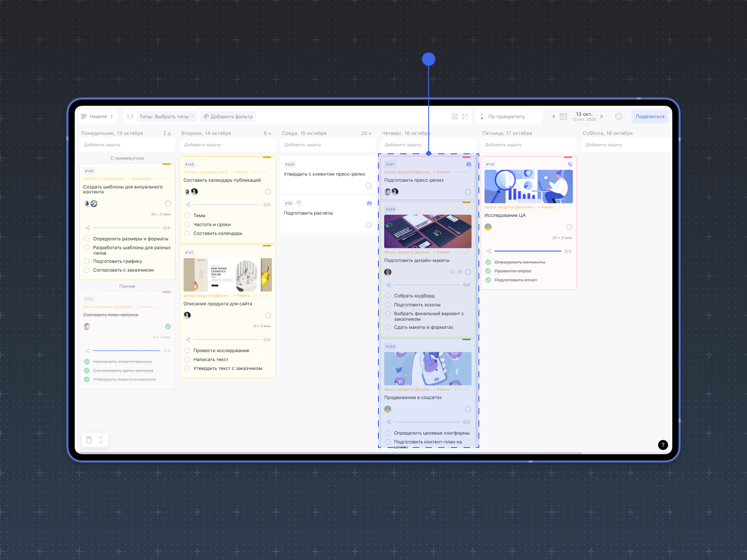The image size is (747, 560).
Task: Click 'Добавить фильтр' button
Action: [228, 116]
